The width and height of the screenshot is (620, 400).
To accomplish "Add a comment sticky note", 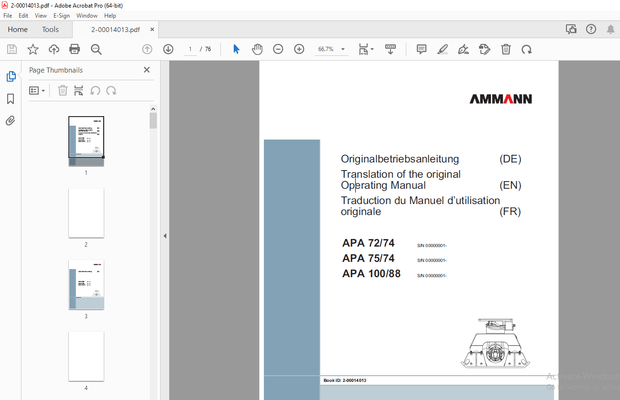I will [422, 49].
